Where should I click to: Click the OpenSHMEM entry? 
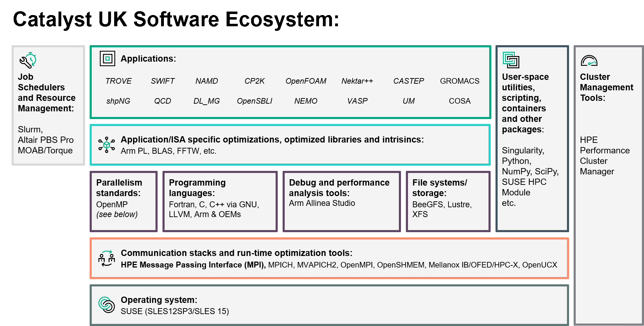pos(401,265)
